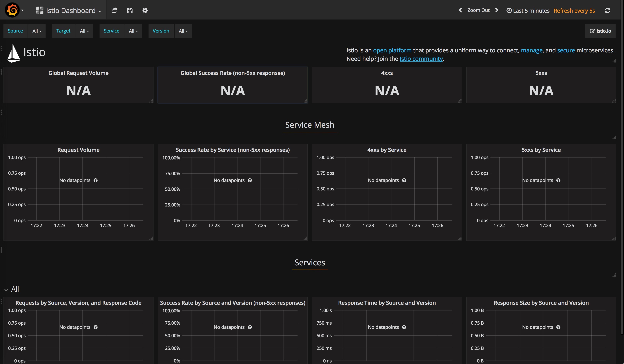Collapse the All services section
Viewport: 624px width, 364px height.
pos(6,289)
